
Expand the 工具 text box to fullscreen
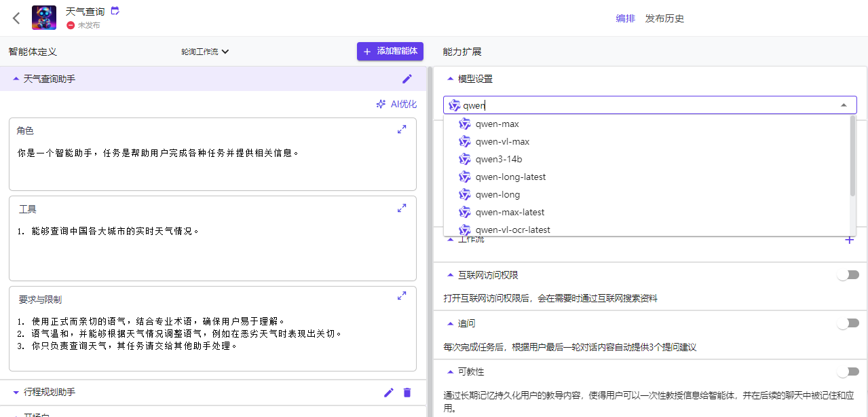(x=402, y=208)
